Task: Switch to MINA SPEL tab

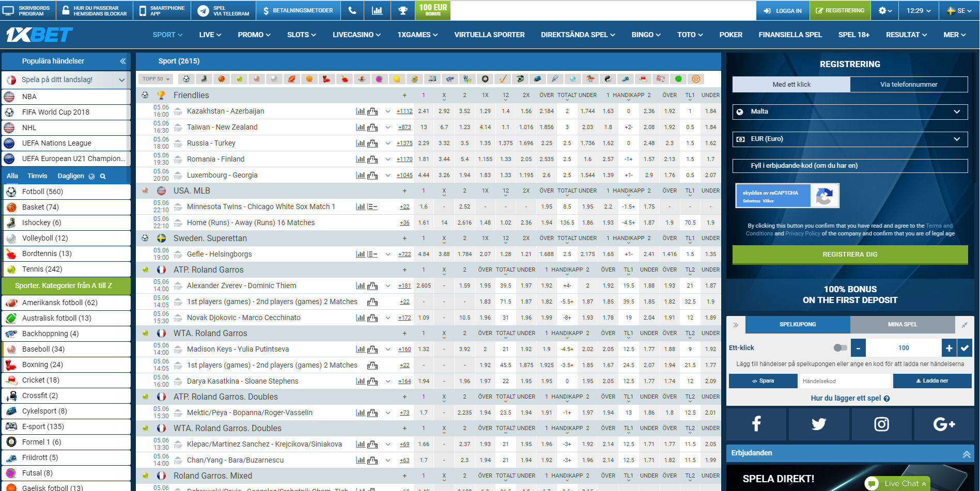Action: click(x=903, y=325)
